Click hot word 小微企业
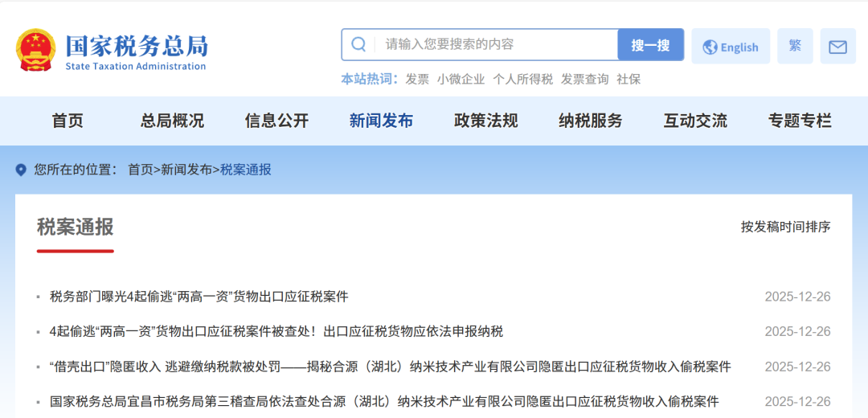The image size is (868, 418). pyautogui.click(x=461, y=79)
